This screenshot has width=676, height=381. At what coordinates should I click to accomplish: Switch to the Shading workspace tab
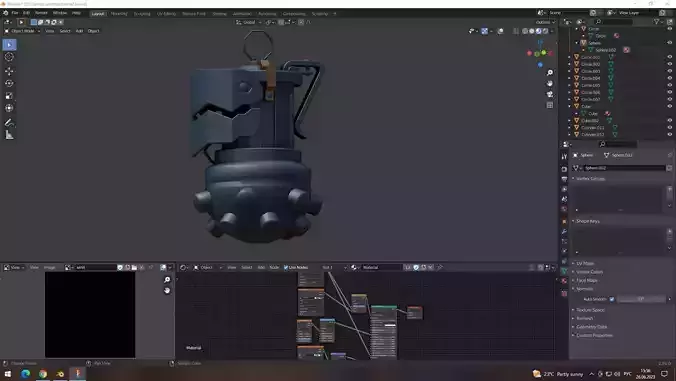coord(219,14)
